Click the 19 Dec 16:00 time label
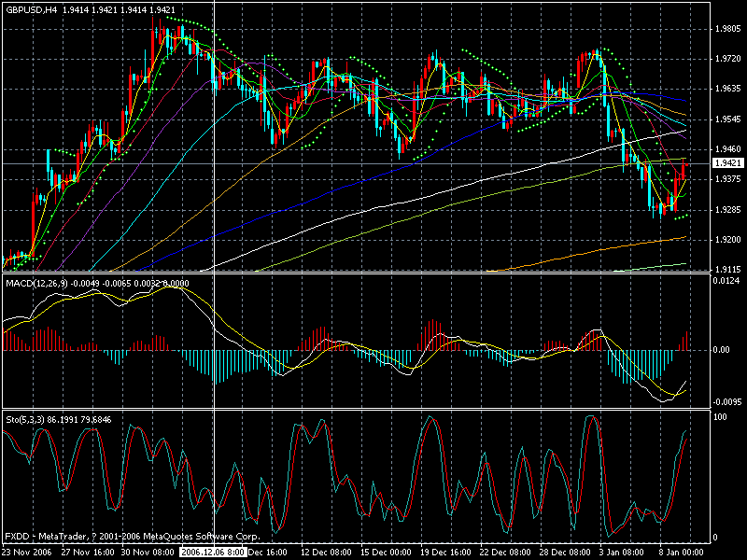 435,553
